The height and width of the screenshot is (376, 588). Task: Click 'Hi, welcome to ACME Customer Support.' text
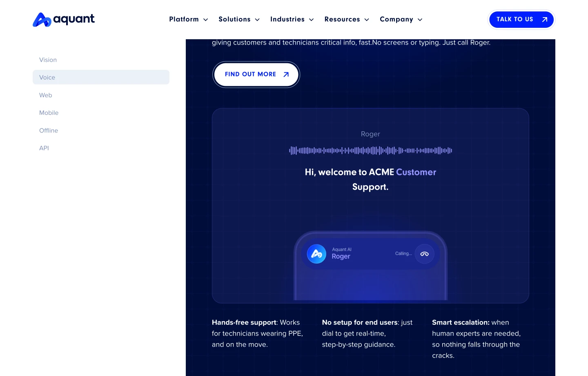(370, 179)
